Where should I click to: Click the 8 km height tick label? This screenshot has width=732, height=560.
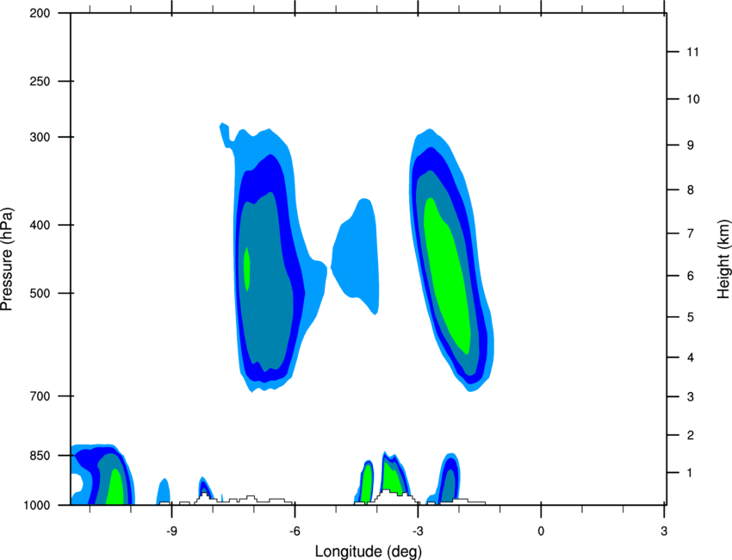tap(691, 190)
